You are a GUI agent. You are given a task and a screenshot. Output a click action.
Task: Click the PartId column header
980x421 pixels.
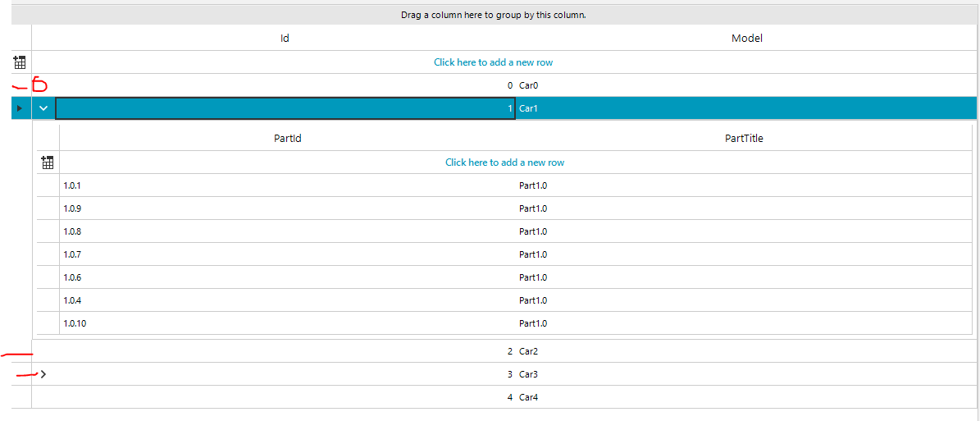[x=288, y=139]
